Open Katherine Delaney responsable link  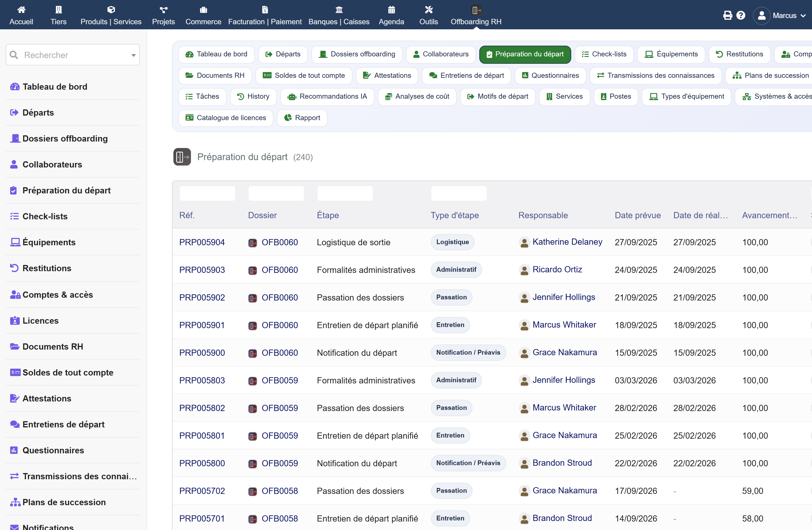tap(567, 242)
